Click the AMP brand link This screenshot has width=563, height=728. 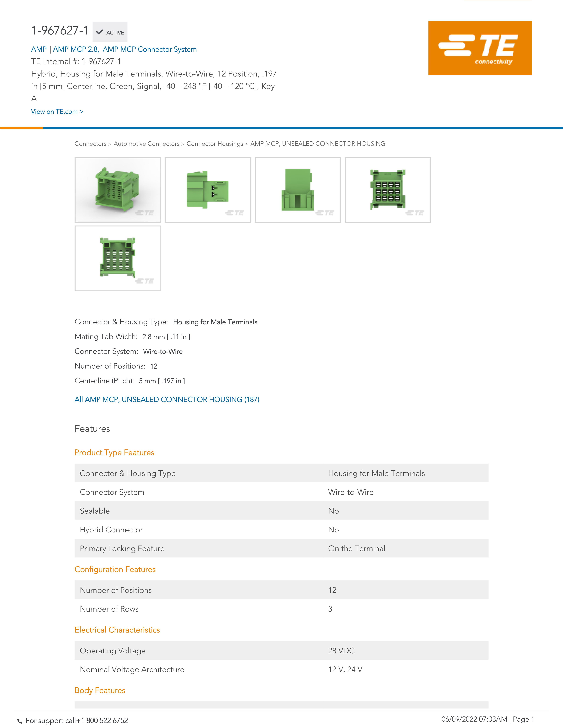(x=39, y=49)
